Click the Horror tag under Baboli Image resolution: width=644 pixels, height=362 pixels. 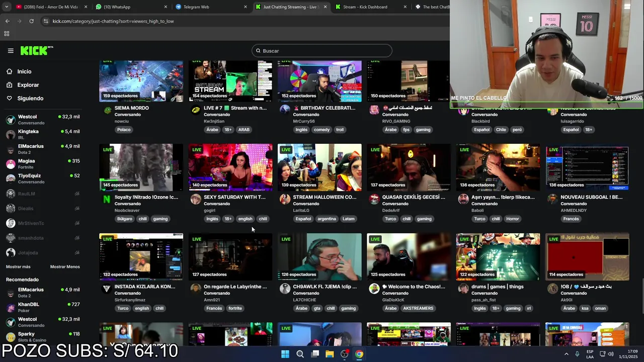[513, 219]
